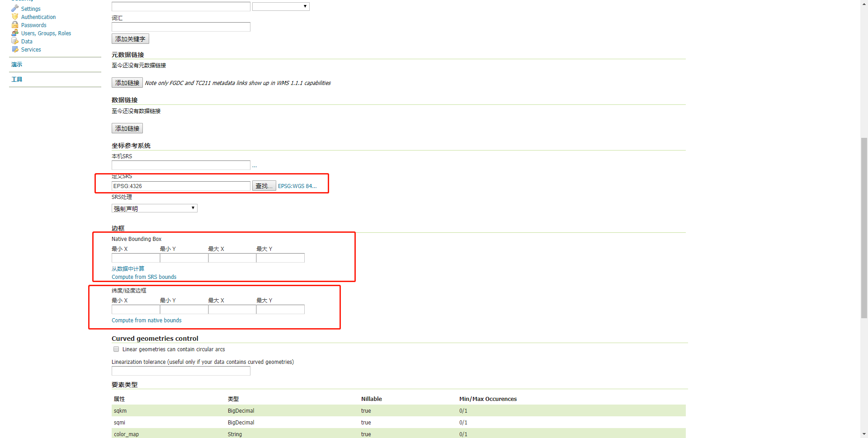Click 添加链接 under 元数据链接
The height and width of the screenshot is (438, 868).
tap(127, 82)
